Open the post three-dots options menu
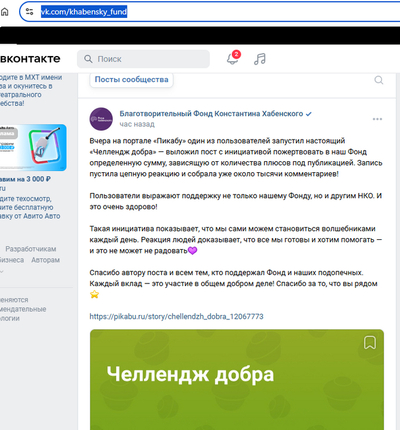The image size is (400, 430). (x=377, y=119)
